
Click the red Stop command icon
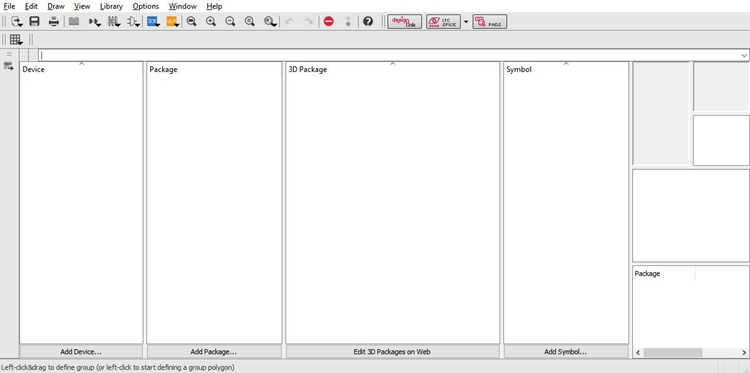[329, 22]
